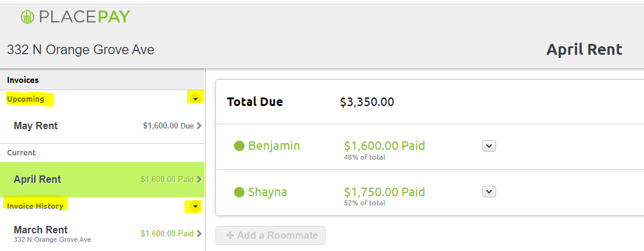Click the chevron arrow on May Rent row
Viewport: 644px width, 251px height.
199,125
